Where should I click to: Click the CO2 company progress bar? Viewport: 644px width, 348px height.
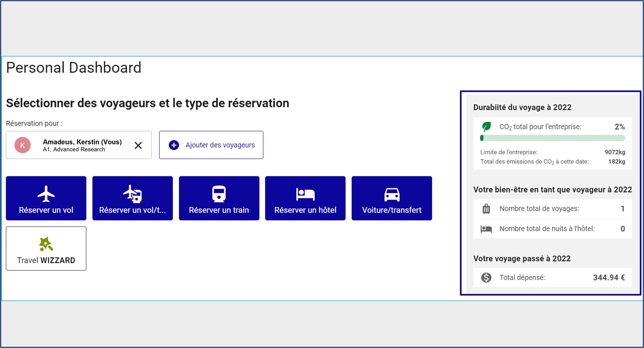click(552, 138)
